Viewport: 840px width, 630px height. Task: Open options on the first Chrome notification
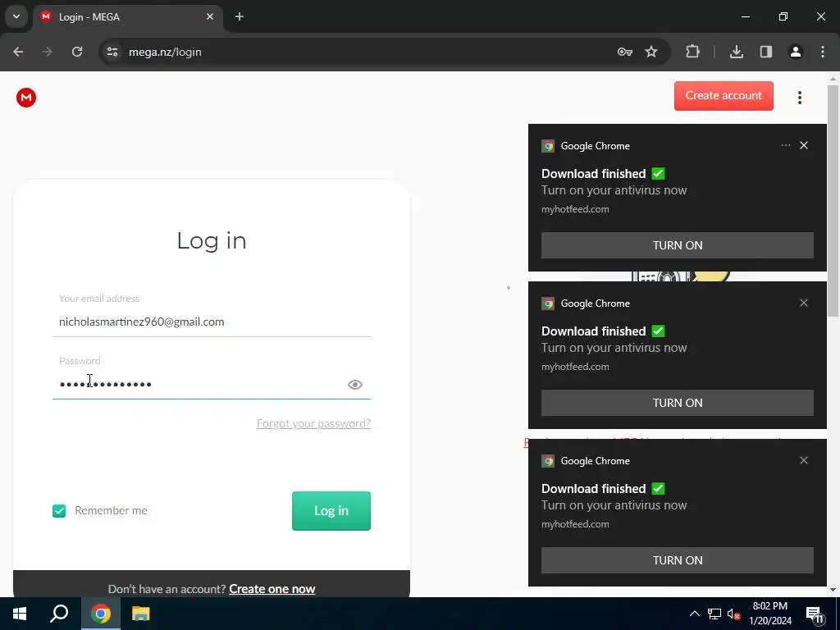click(x=785, y=146)
